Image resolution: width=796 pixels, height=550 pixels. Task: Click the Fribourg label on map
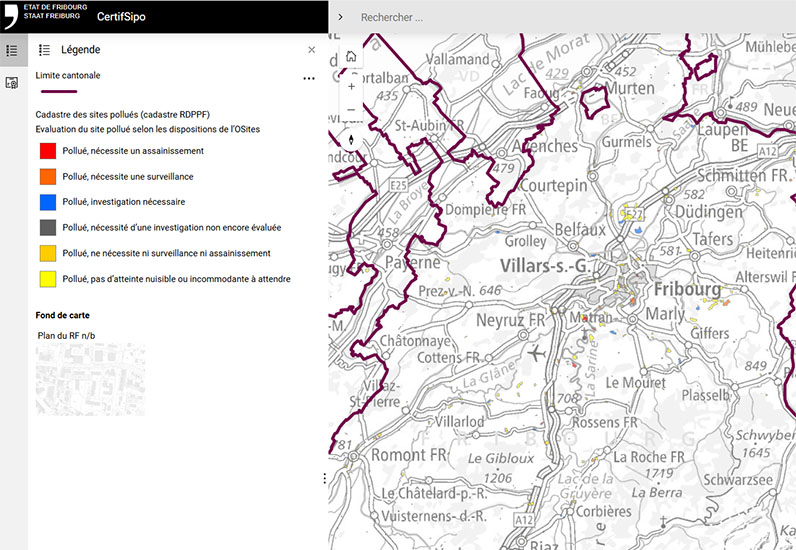point(687,289)
